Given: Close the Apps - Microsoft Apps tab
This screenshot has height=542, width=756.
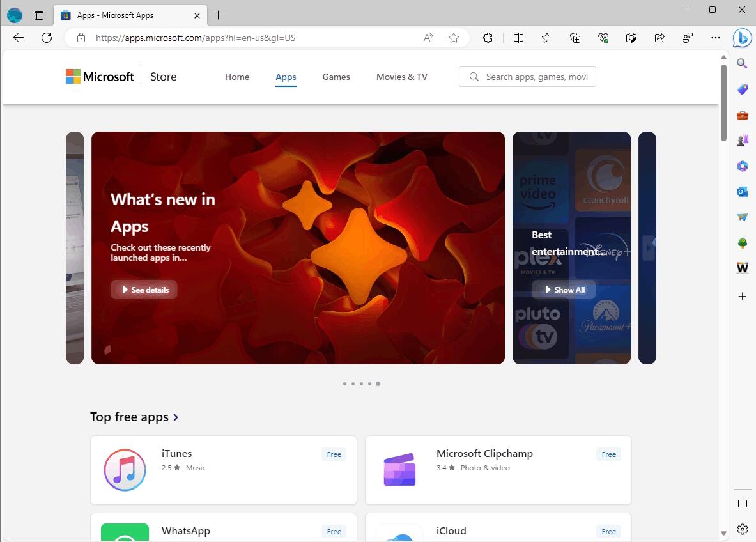Looking at the screenshot, I should (197, 15).
